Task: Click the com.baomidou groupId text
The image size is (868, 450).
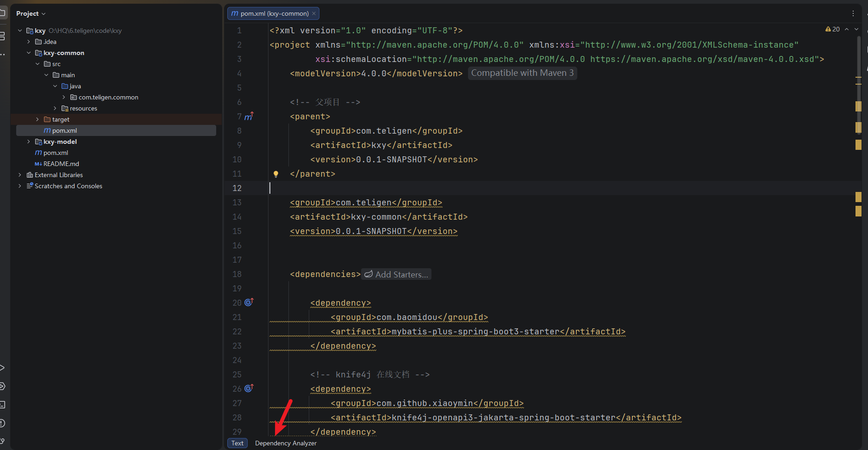Action: point(407,317)
